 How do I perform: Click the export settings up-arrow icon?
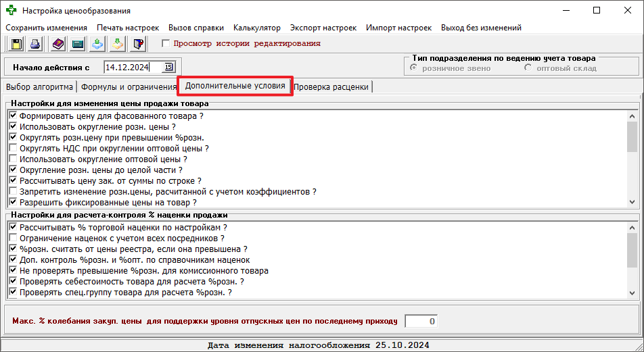click(97, 44)
